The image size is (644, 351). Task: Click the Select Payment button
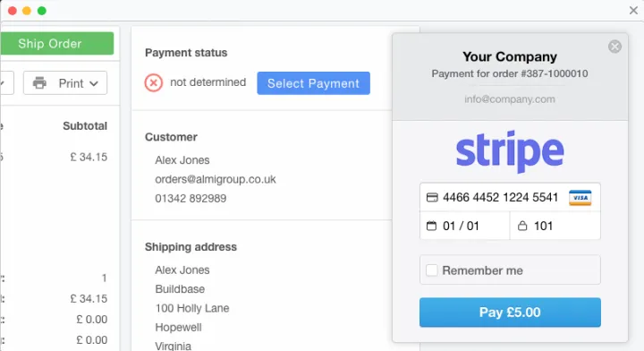(313, 83)
